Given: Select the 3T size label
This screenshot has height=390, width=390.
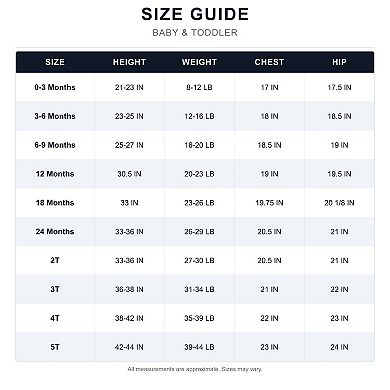Looking at the screenshot, I should (55, 289).
